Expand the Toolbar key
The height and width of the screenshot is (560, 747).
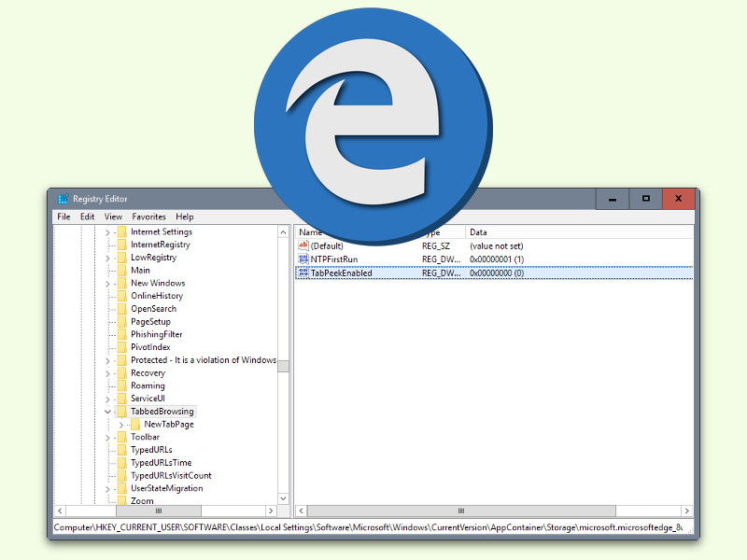(107, 438)
